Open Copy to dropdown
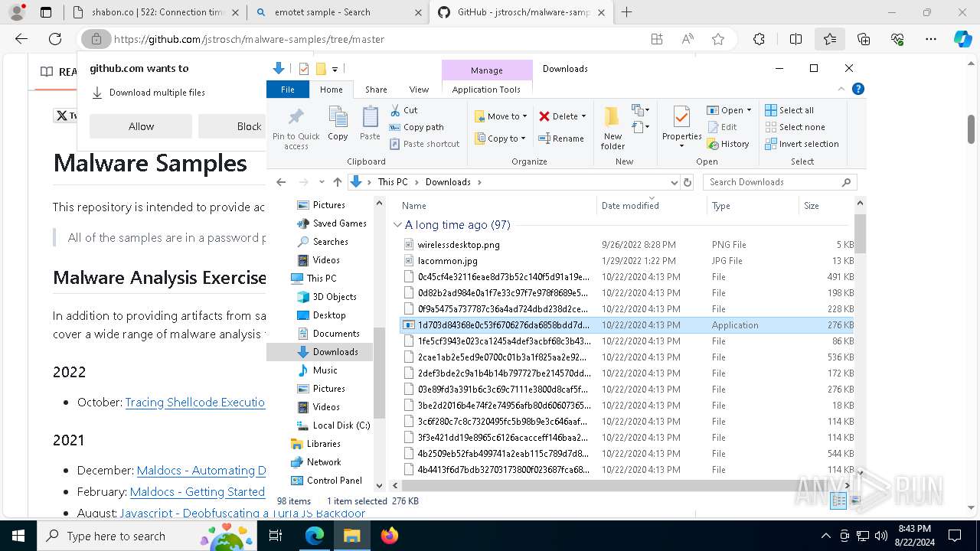 pyautogui.click(x=500, y=139)
